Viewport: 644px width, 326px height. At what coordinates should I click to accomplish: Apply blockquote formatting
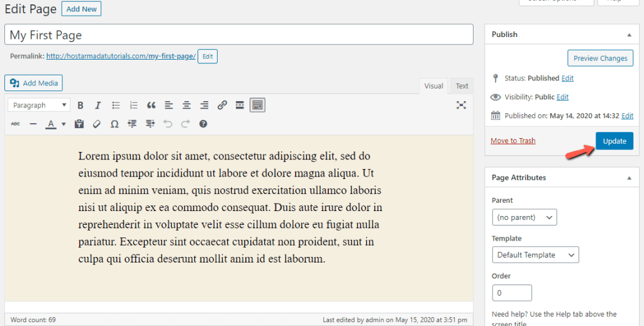tap(151, 106)
